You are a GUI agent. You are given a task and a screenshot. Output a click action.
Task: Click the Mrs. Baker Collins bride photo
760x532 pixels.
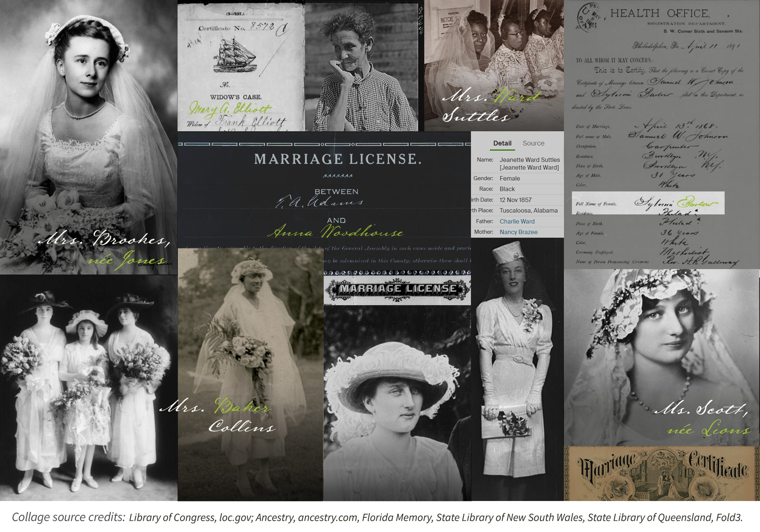[x=250, y=357]
